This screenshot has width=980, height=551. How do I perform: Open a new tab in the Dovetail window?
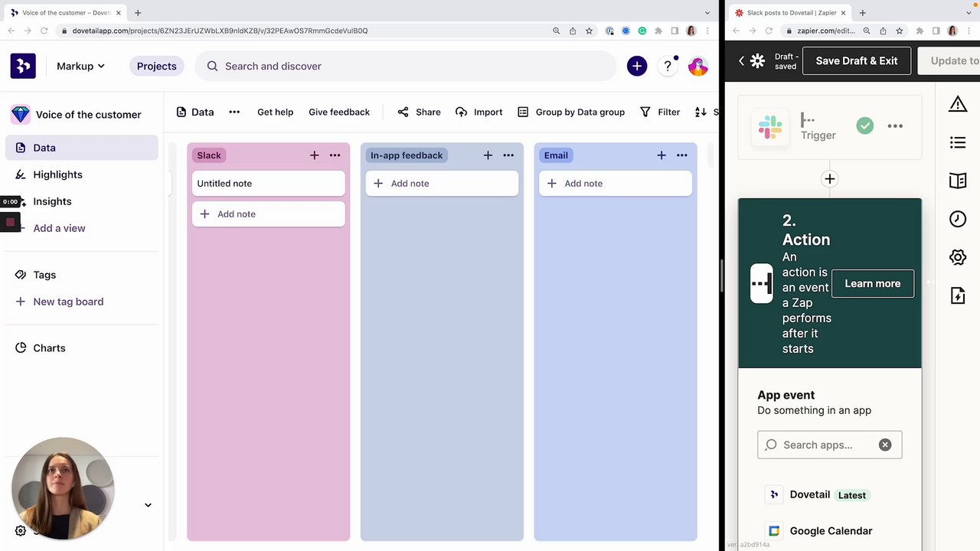coord(138,13)
